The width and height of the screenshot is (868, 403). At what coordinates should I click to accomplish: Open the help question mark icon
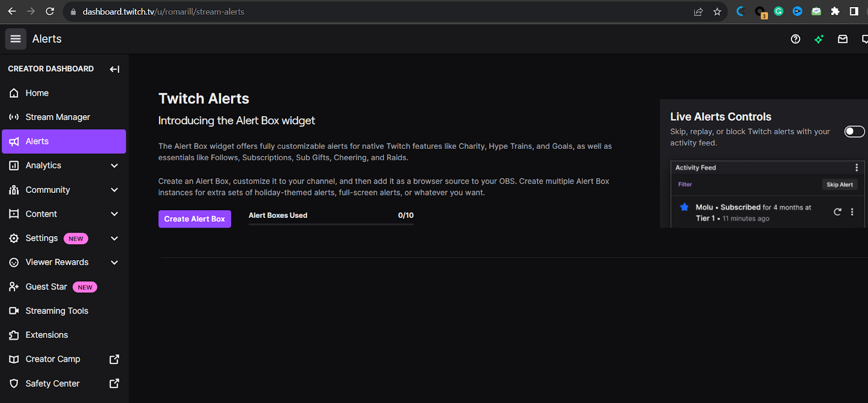[x=795, y=39]
